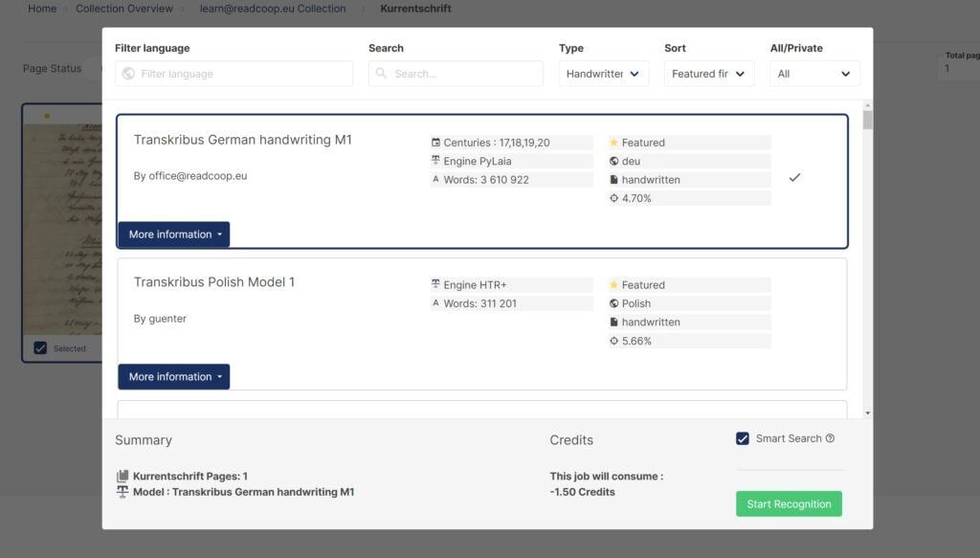Click the accuracy target icon beside 4.70%
This screenshot has width=980, height=558.
(x=613, y=198)
